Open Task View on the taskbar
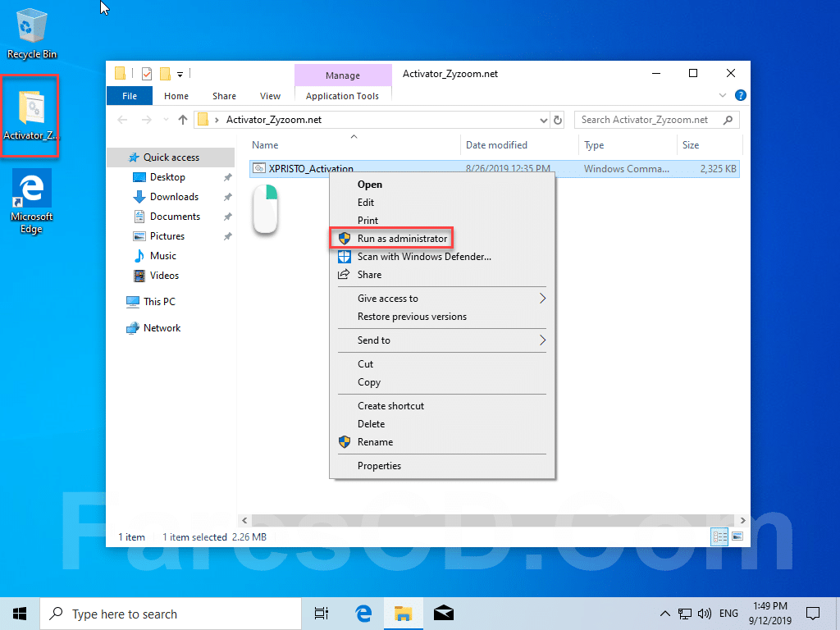Image resolution: width=840 pixels, height=630 pixels. (x=322, y=614)
